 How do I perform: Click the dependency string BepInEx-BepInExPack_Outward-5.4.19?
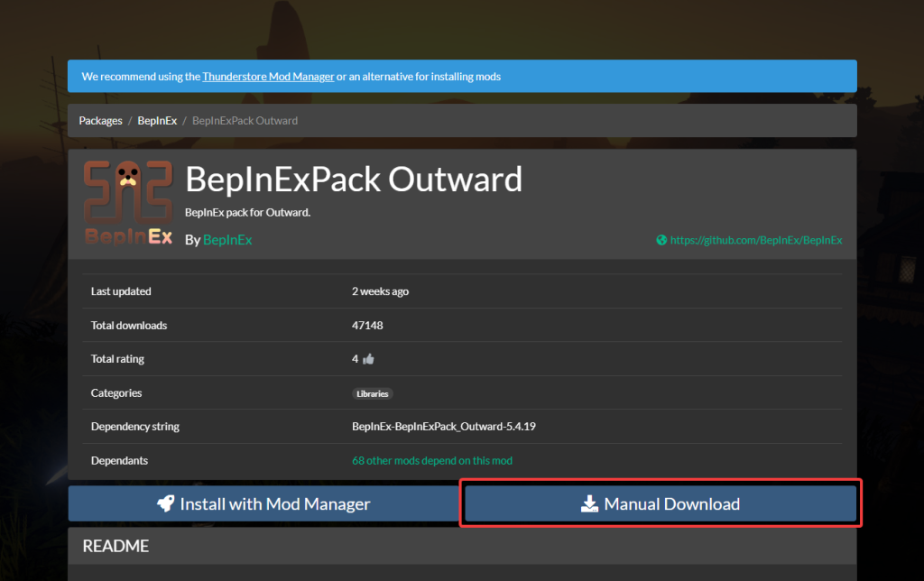444,427
